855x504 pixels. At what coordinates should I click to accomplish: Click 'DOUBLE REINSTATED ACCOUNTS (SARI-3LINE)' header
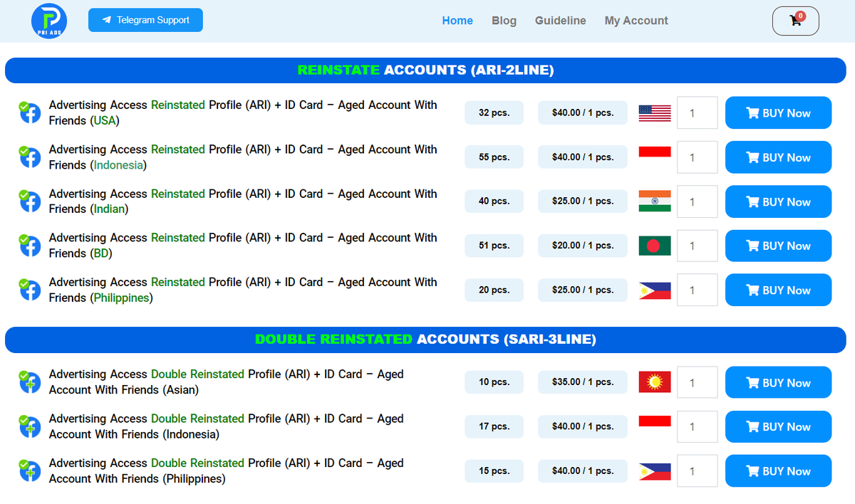pos(425,340)
